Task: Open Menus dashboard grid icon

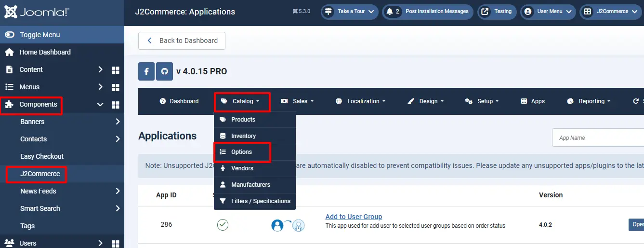Action: pyautogui.click(x=116, y=87)
